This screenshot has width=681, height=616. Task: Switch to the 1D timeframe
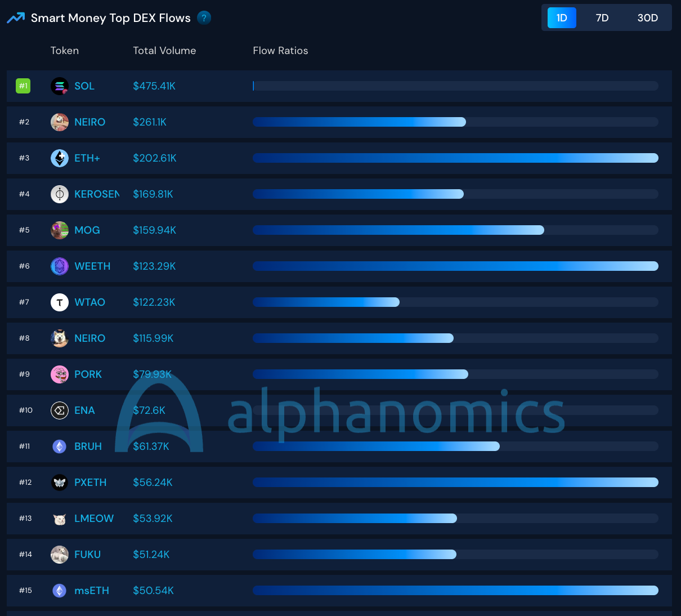(x=562, y=18)
